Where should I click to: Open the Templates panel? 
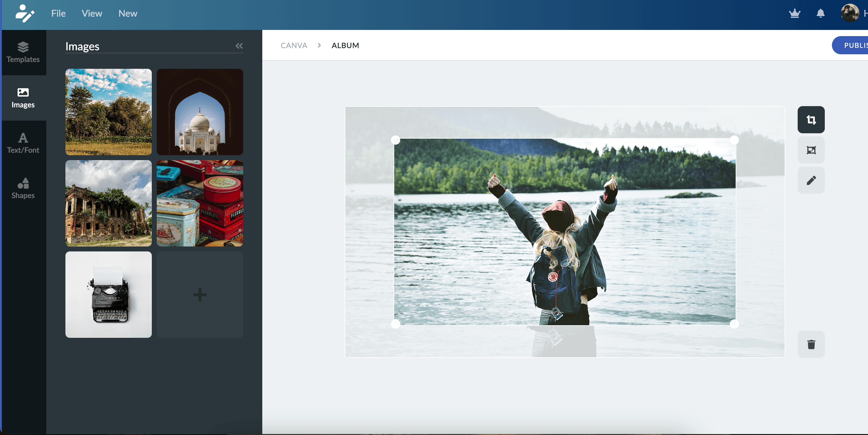pyautogui.click(x=23, y=52)
